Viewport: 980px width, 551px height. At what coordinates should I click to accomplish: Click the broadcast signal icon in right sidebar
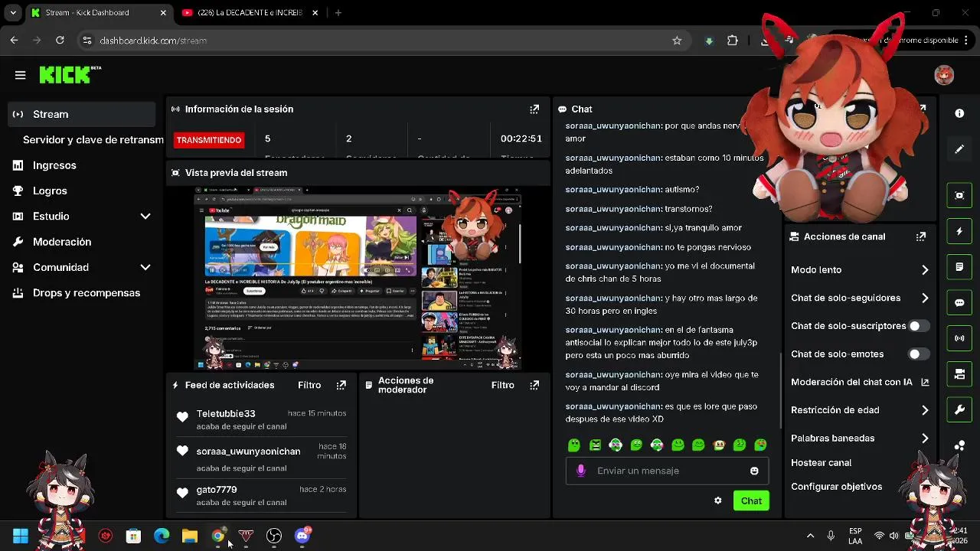[959, 338]
